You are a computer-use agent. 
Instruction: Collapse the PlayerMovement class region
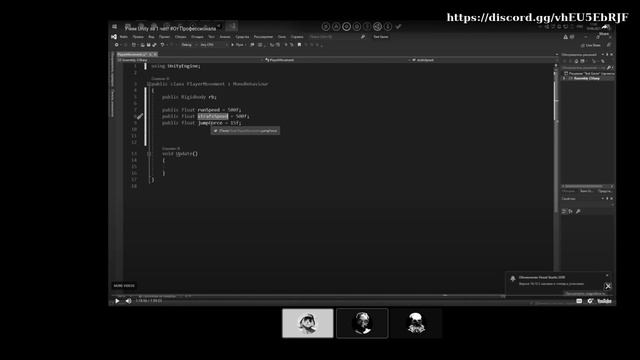point(149,84)
